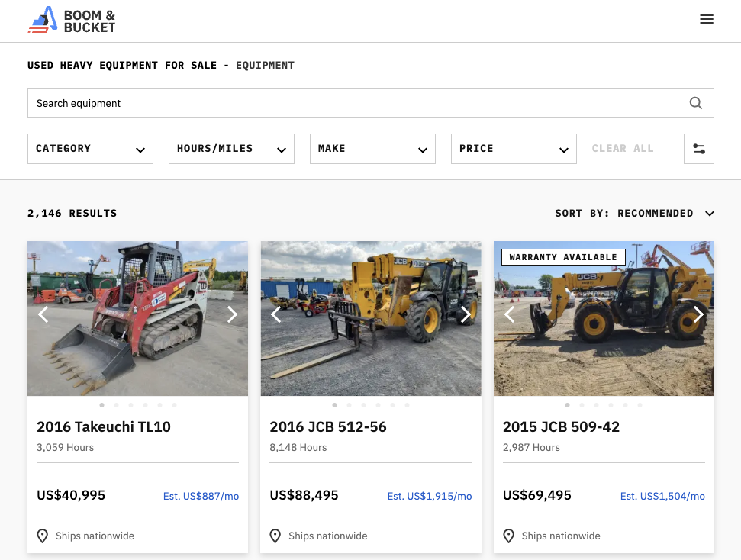Open the Price filter dropdown
741x560 pixels.
pyautogui.click(x=514, y=149)
